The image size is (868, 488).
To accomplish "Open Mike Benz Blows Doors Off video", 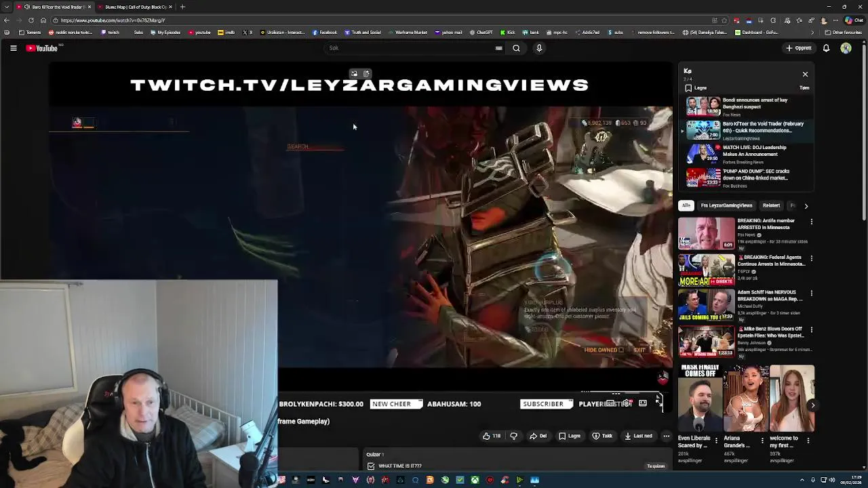I will point(743,342).
